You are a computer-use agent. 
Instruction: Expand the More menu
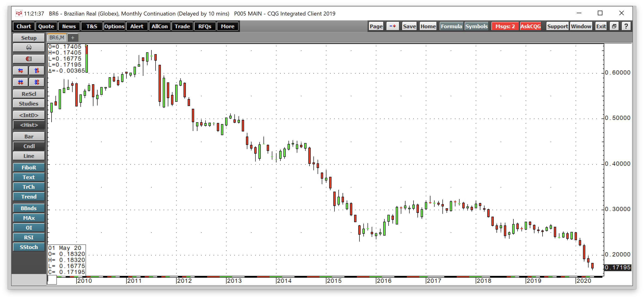[227, 26]
